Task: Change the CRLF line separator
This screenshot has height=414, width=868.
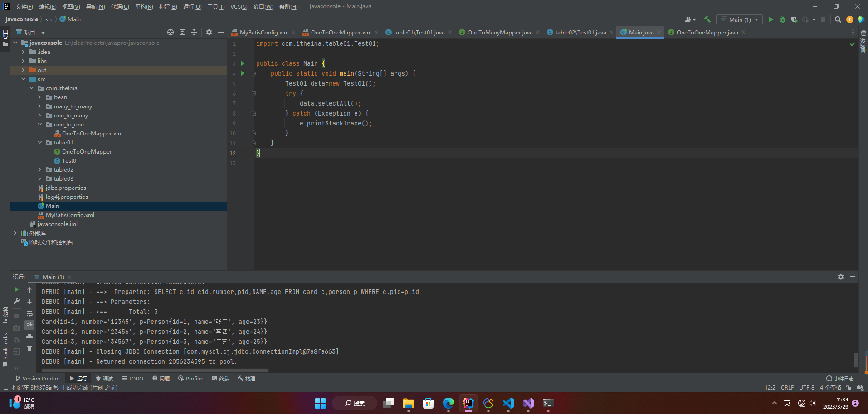Action: 787,388
